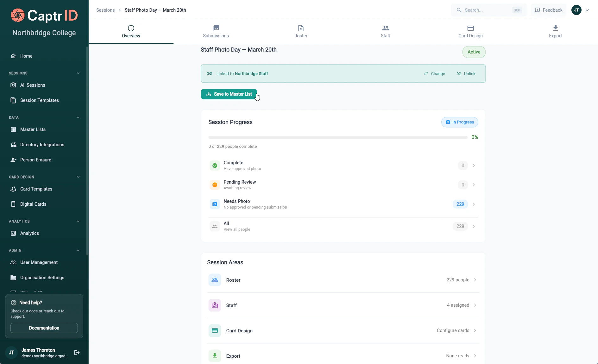This screenshot has width=598, height=364.
Task: Click the User Management people icon
Action: coord(13,262)
